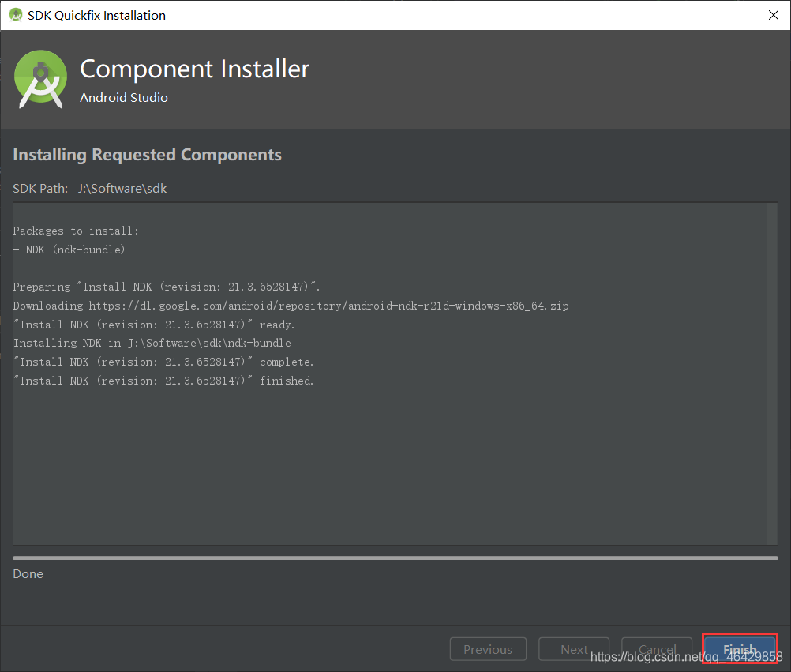
Task: Click the log panel vertical scrollbar
Action: (772, 374)
